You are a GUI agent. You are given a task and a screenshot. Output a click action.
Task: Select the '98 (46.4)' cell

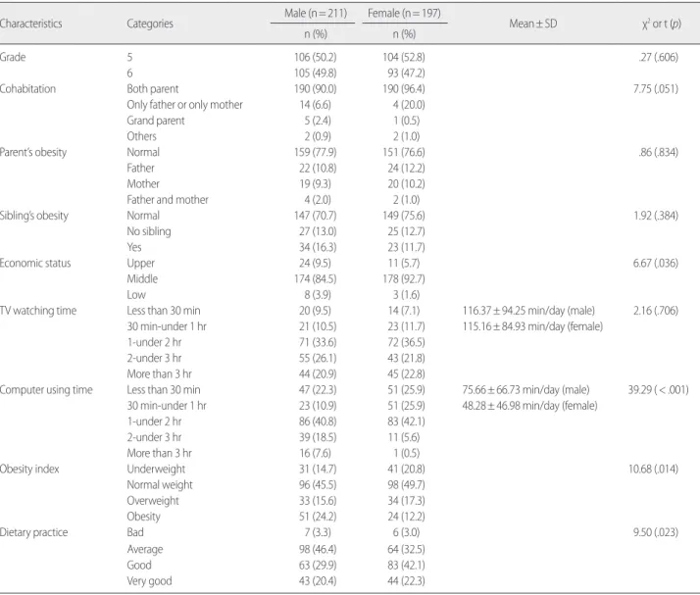(x=318, y=549)
